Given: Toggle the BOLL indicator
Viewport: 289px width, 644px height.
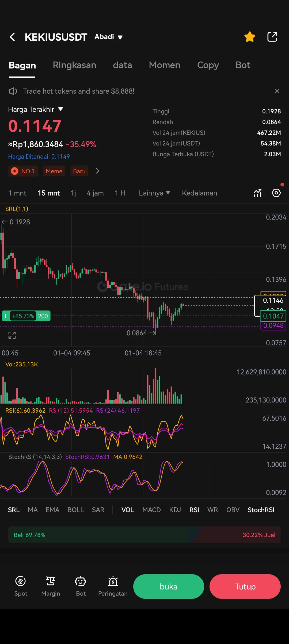Looking at the screenshot, I should click(x=75, y=510).
